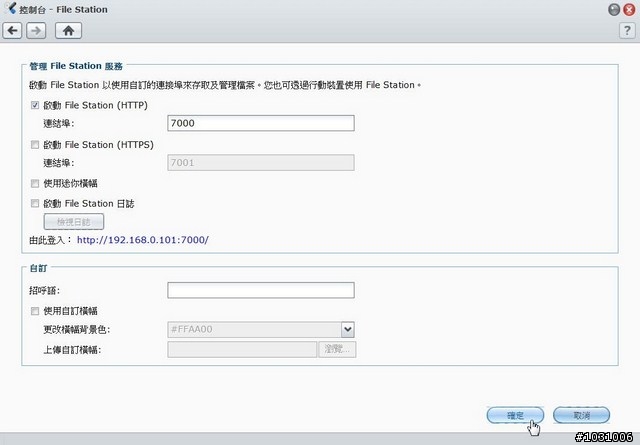
Task: Return to control panel home
Action: pyautogui.click(x=68, y=31)
